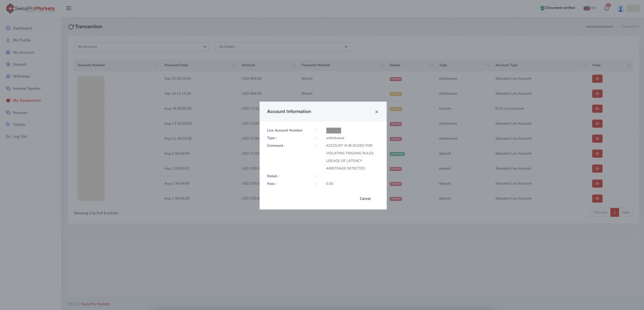The width and height of the screenshot is (644, 310).
Task: Click the SwissProMarkets logo
Action: point(31,8)
